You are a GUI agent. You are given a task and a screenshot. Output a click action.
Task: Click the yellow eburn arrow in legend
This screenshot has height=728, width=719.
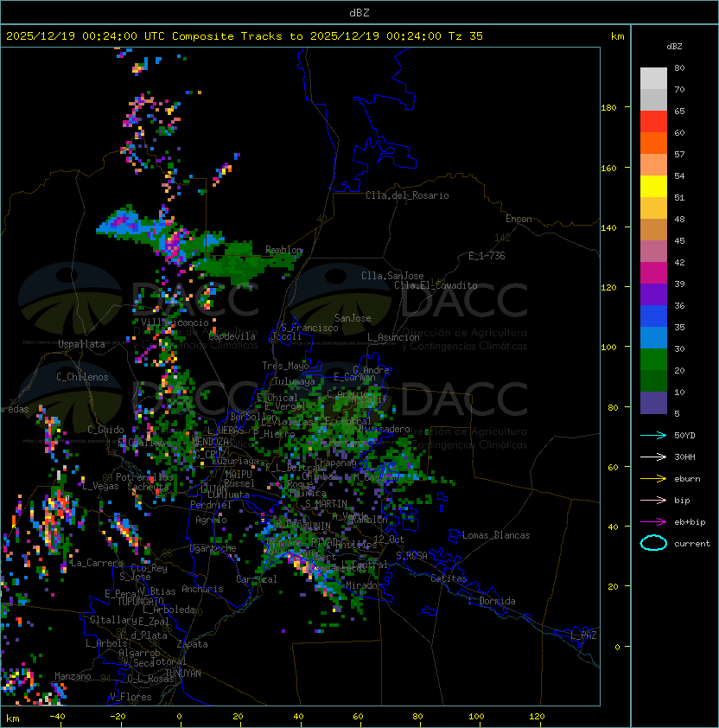click(653, 479)
